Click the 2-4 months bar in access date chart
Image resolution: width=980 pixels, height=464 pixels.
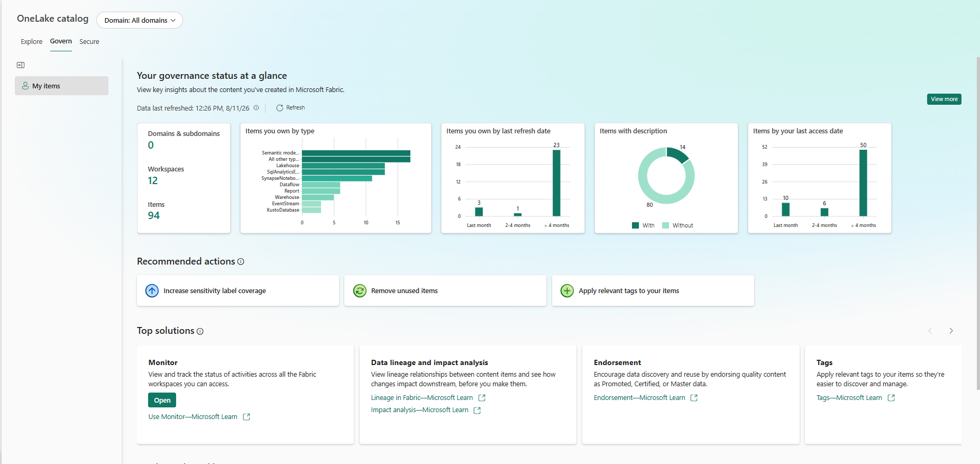825,212
